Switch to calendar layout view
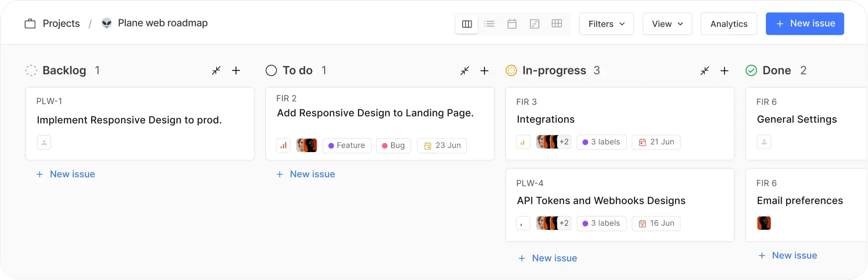Viewport: 868px width, 280px height. click(x=512, y=24)
